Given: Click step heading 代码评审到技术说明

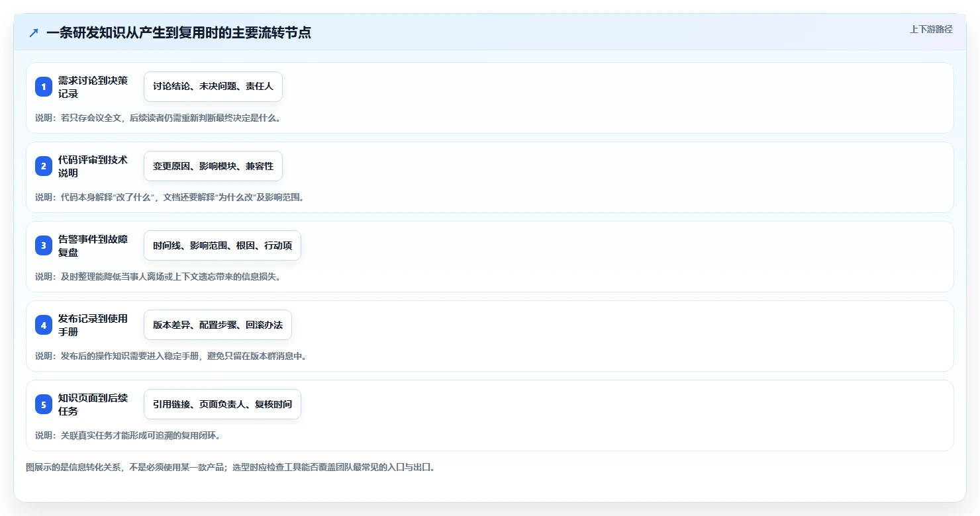Looking at the screenshot, I should (x=93, y=166).
